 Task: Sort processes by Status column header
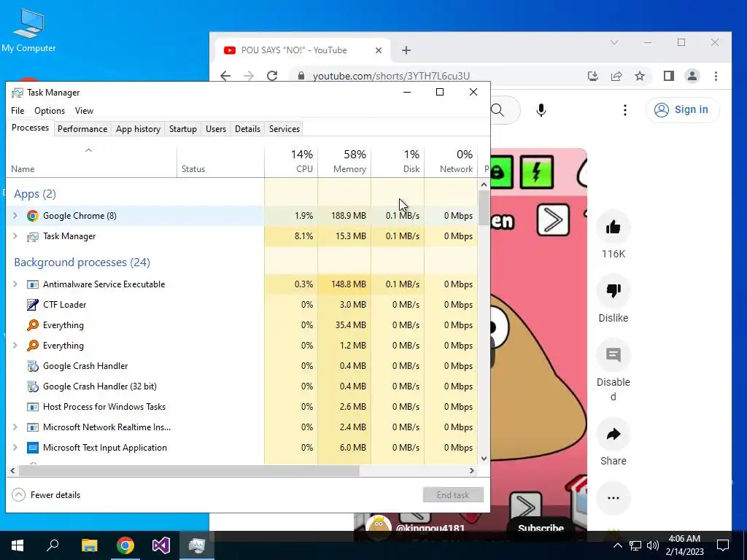[220, 161]
